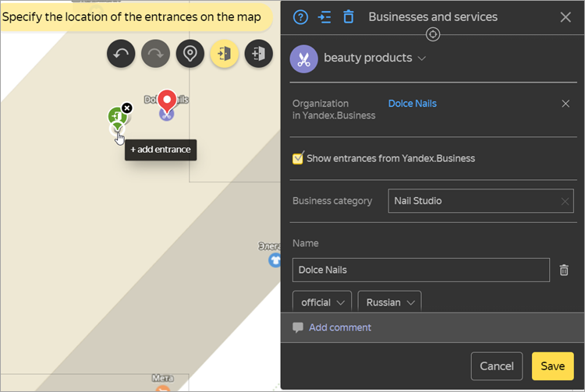
Task: Select the location pin placement tool
Action: pos(190,54)
